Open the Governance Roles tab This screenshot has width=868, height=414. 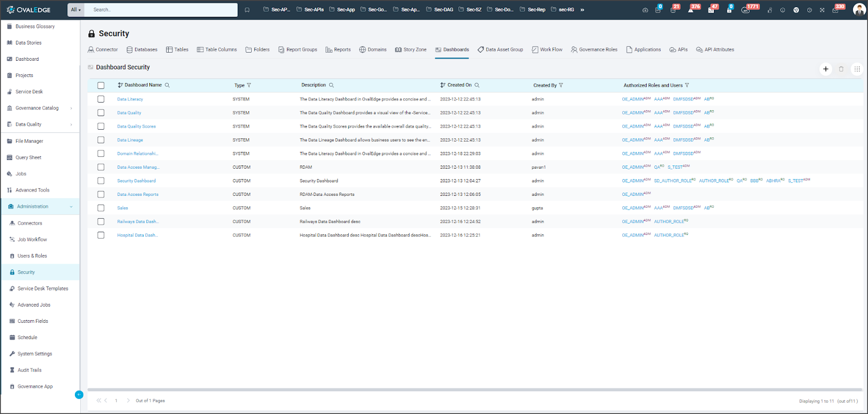coord(594,49)
